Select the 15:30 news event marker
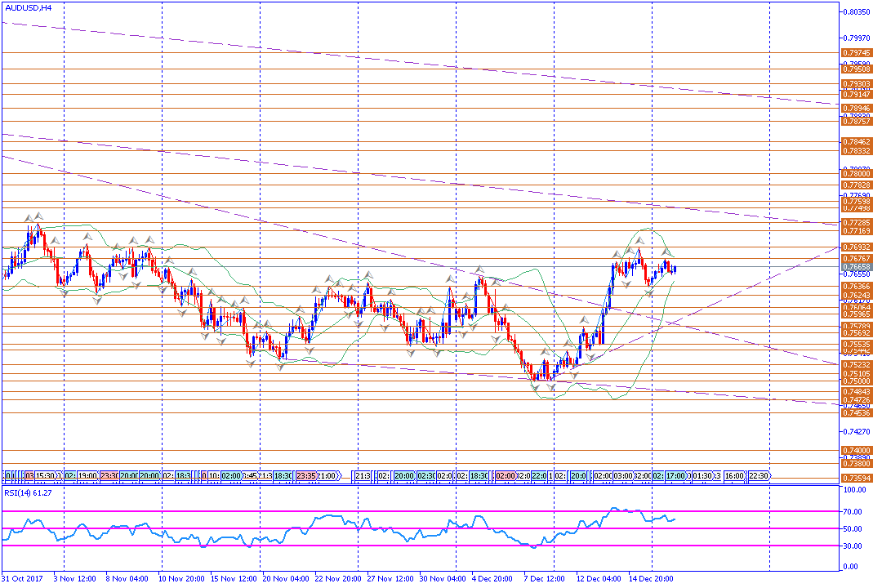 pyautogui.click(x=47, y=475)
